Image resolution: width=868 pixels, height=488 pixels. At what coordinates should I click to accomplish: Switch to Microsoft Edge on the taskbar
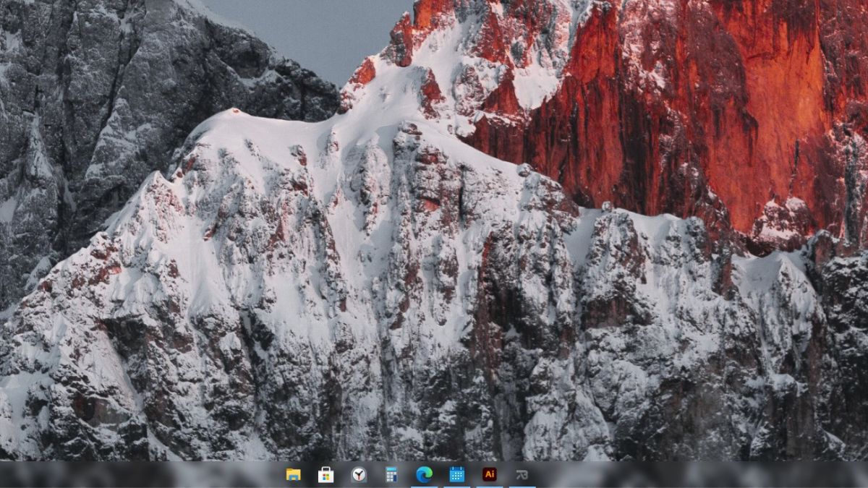424,475
